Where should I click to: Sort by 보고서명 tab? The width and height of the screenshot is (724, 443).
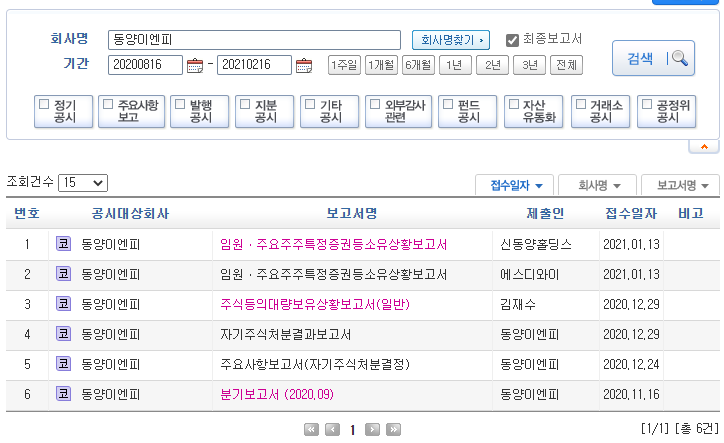[681, 186]
